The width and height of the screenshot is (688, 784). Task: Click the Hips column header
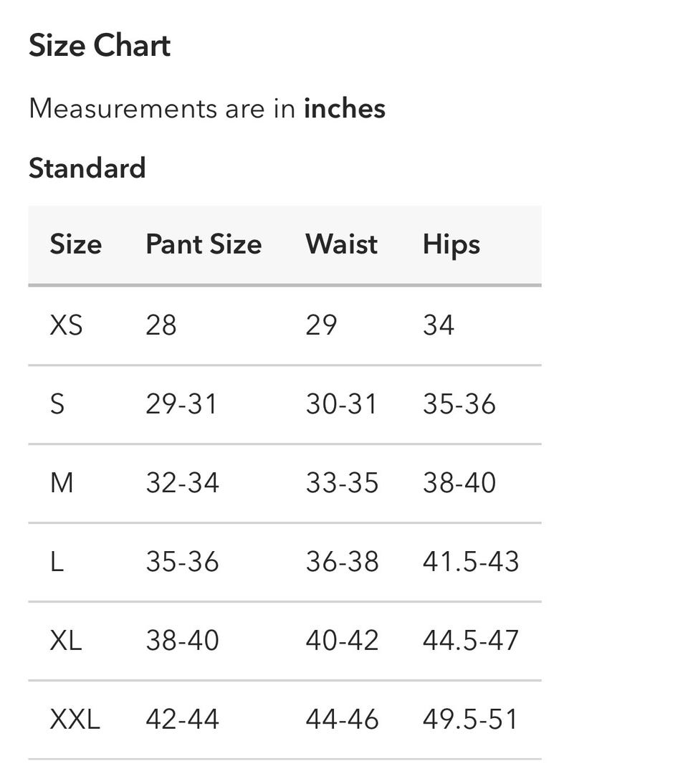[x=451, y=245]
